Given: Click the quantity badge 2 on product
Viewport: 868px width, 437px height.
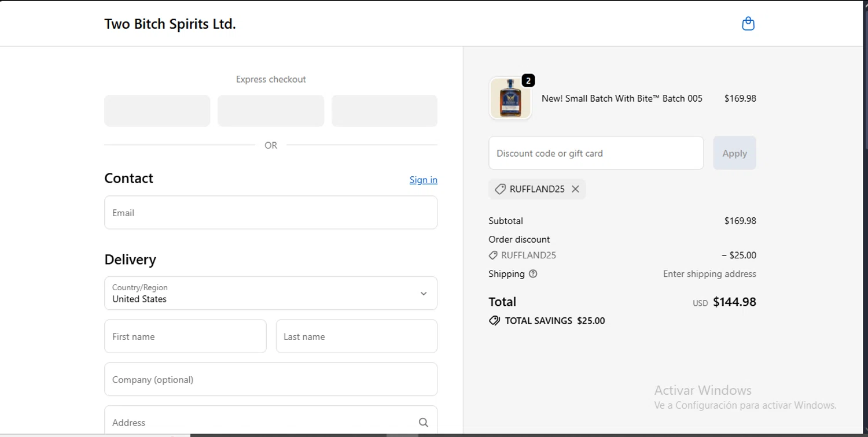Looking at the screenshot, I should pyautogui.click(x=528, y=81).
